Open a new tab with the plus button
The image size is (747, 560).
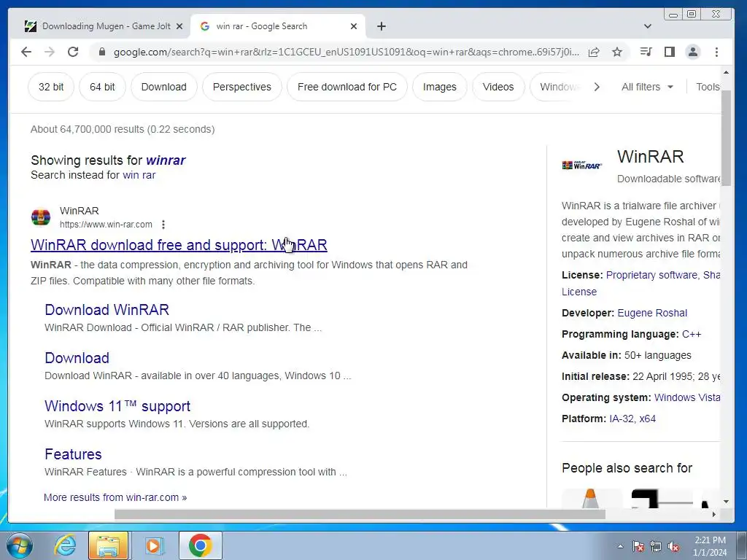click(381, 26)
